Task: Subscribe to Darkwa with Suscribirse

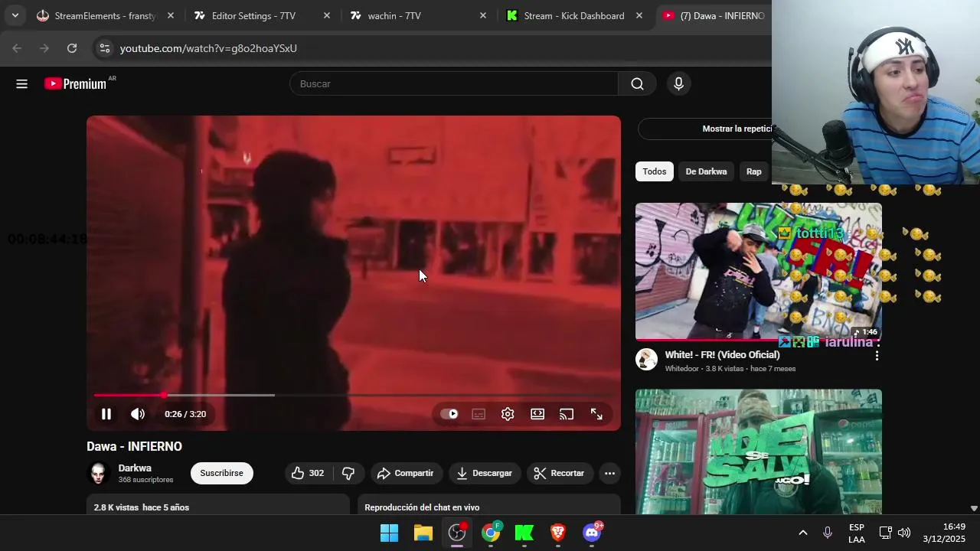Action: click(x=222, y=473)
